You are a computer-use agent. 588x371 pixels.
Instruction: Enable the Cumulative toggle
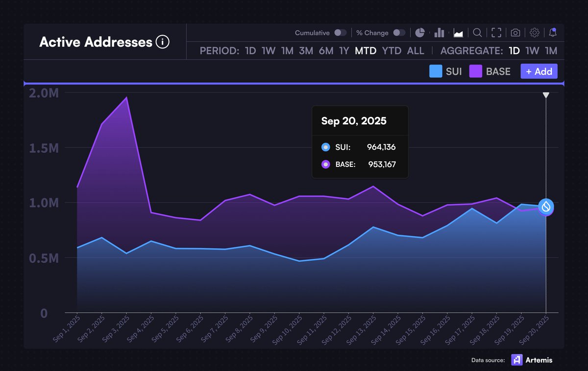click(340, 33)
